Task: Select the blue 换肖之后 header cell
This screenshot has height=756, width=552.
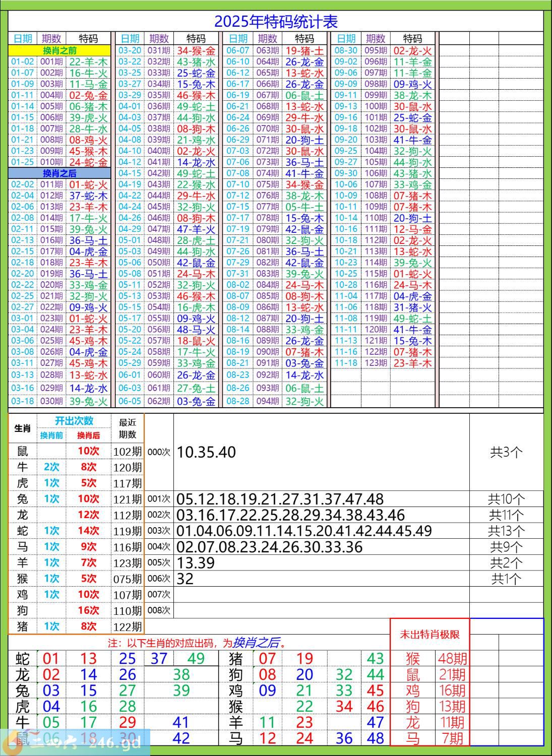Action: [x=59, y=173]
